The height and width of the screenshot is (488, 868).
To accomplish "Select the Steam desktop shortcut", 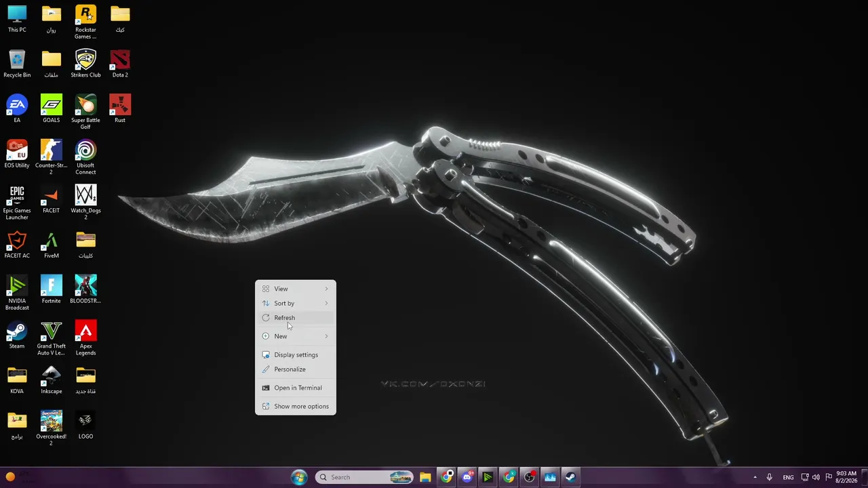I will tap(17, 335).
